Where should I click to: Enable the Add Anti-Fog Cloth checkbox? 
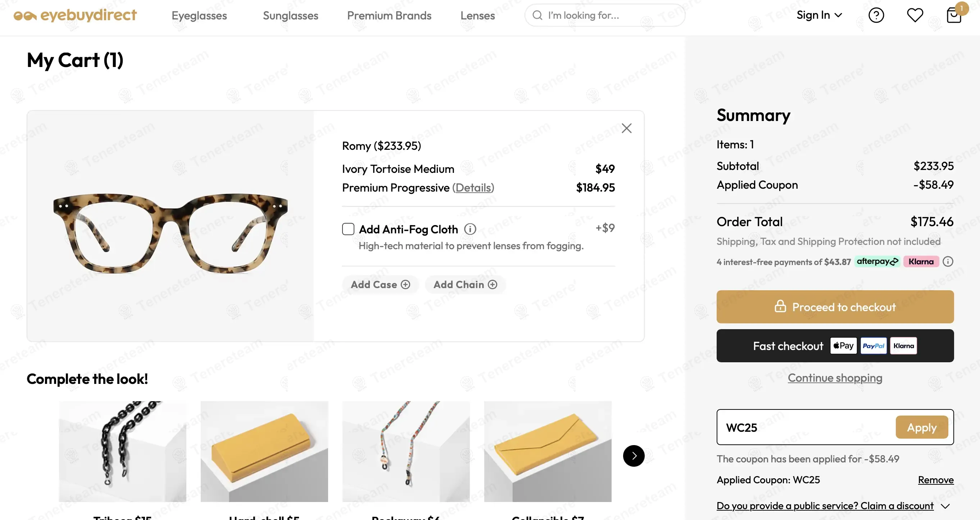click(348, 229)
